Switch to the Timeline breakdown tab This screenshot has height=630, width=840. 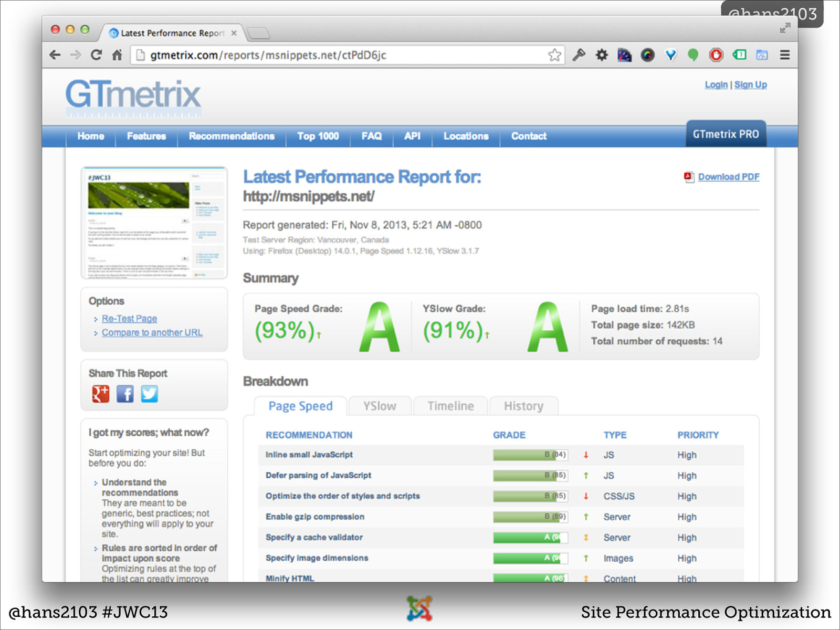click(x=450, y=406)
